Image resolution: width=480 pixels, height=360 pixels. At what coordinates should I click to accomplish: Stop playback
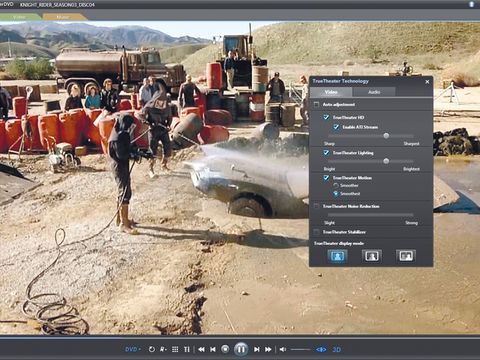pos(225,349)
